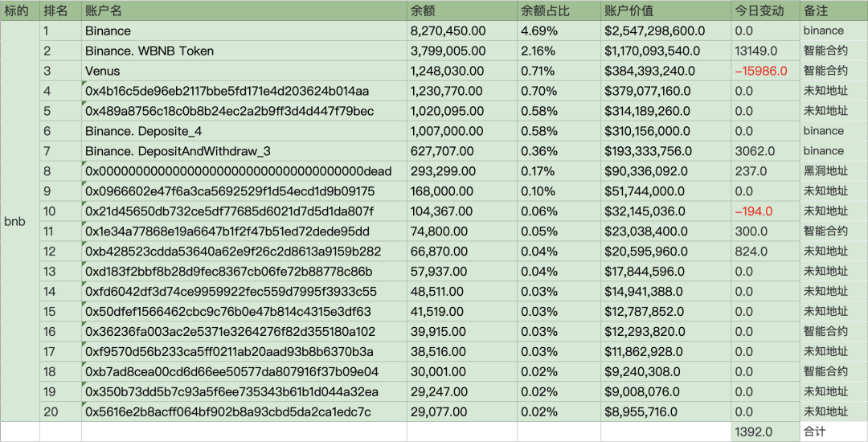Click account value $32,145,036.0
Screen dimensions: 868x442
tap(665, 211)
